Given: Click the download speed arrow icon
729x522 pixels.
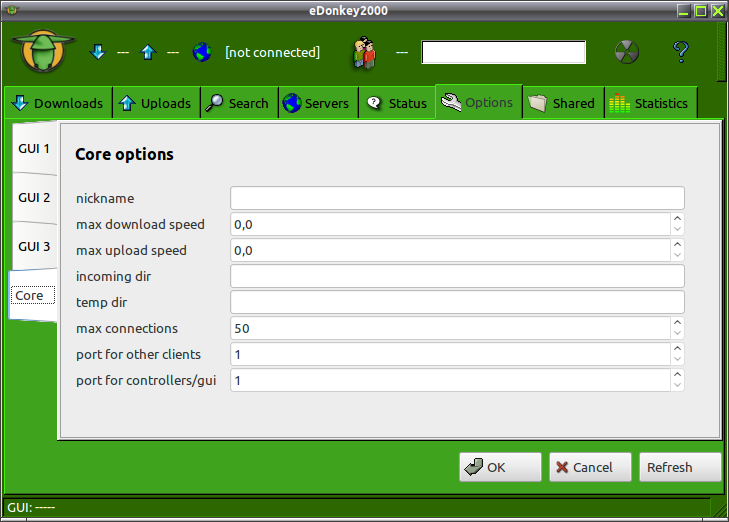Looking at the screenshot, I should pyautogui.click(x=98, y=52).
